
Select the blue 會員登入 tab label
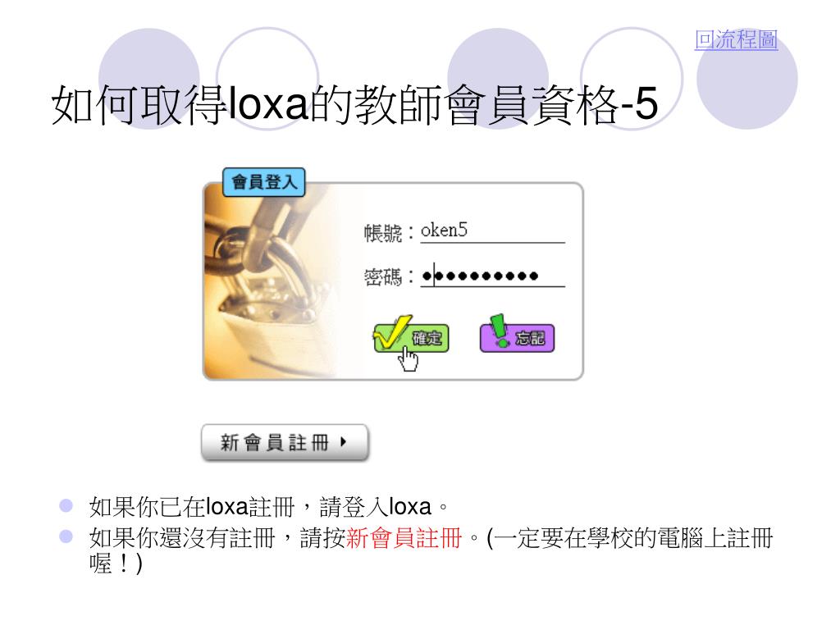click(264, 182)
